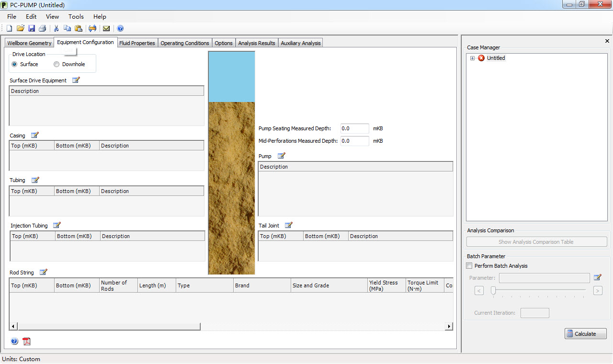
Task: Edit the batch Parameter selection icon
Action: coord(597,277)
